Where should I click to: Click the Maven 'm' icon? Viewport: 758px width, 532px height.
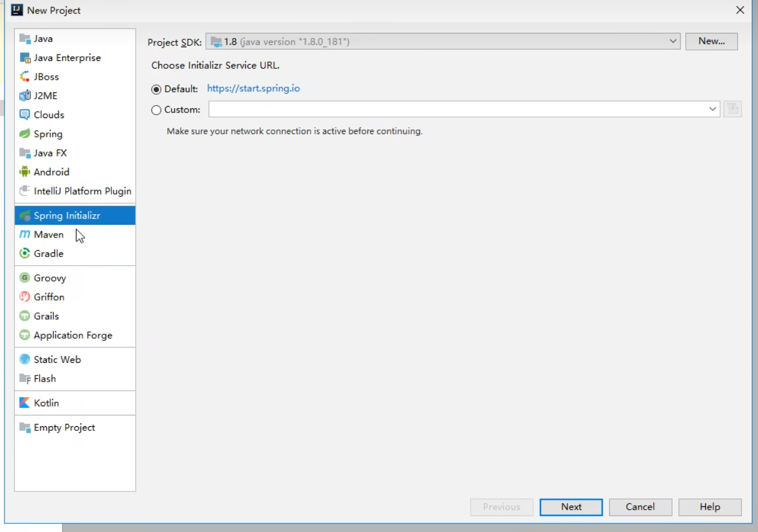25,235
